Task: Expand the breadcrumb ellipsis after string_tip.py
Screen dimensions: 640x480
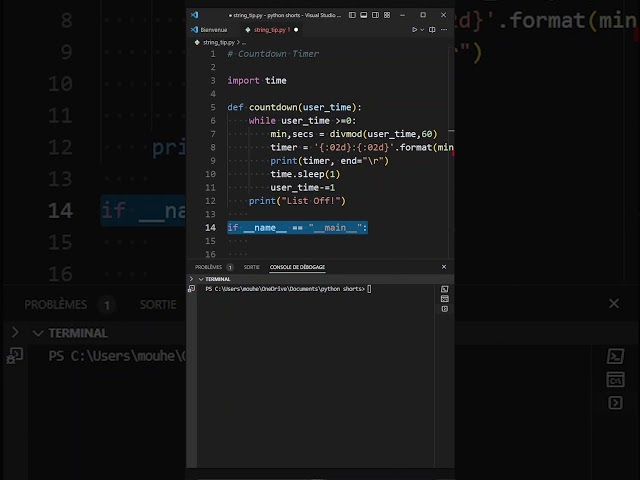Action: [244, 43]
